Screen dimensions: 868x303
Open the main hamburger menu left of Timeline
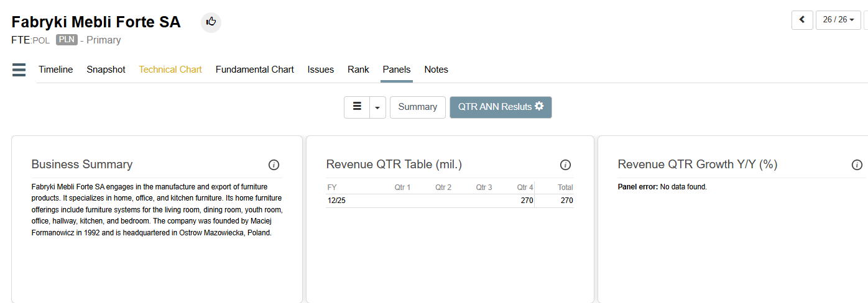pos(19,70)
